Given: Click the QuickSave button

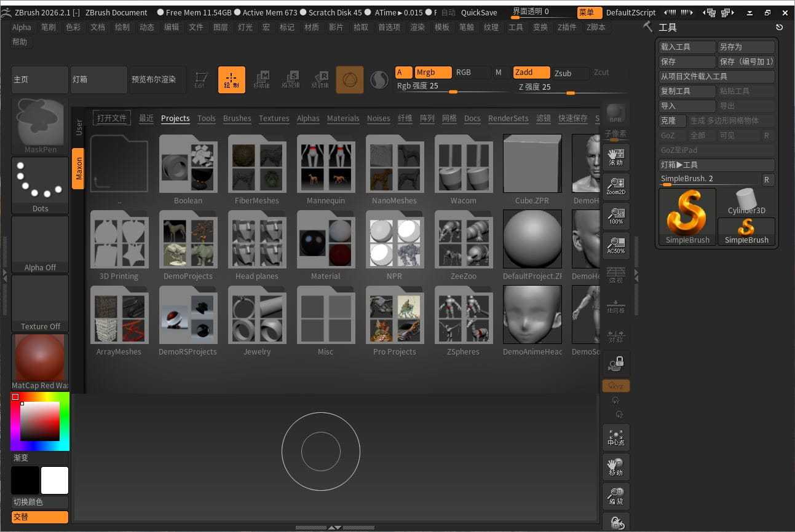Looking at the screenshot, I should coord(479,12).
